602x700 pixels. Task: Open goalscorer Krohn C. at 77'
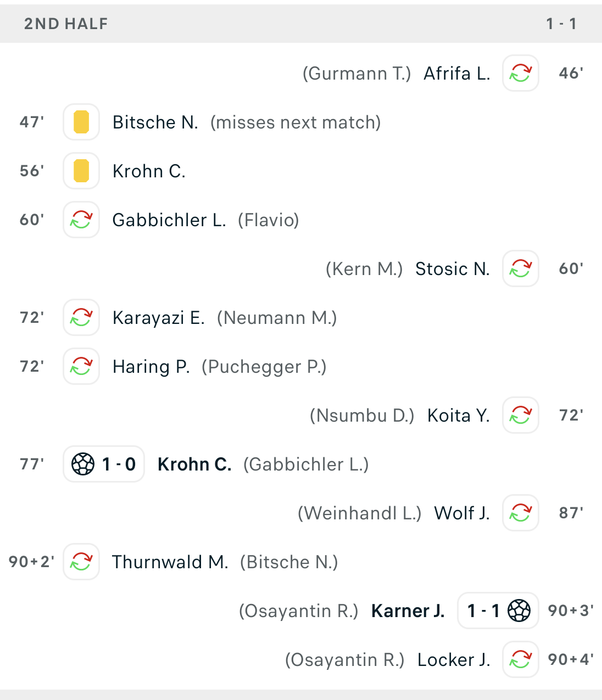coord(194,464)
